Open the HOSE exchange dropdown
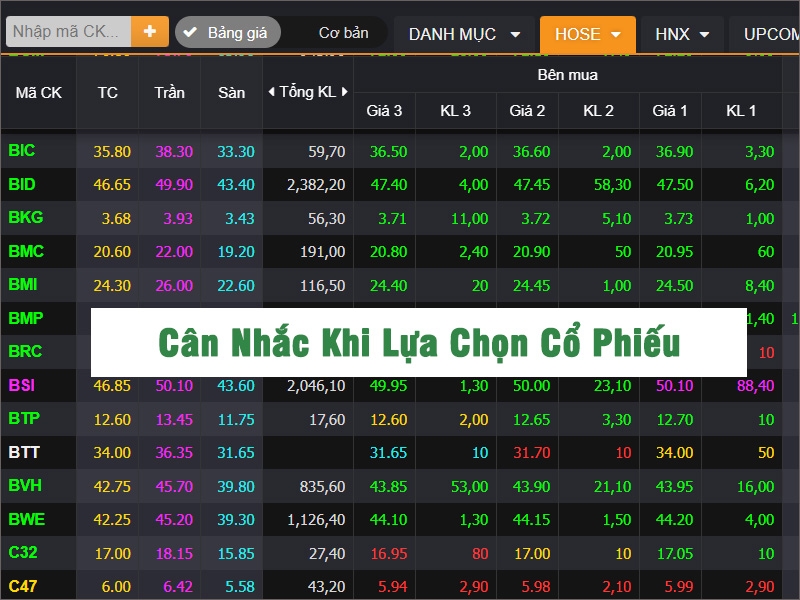 (587, 34)
